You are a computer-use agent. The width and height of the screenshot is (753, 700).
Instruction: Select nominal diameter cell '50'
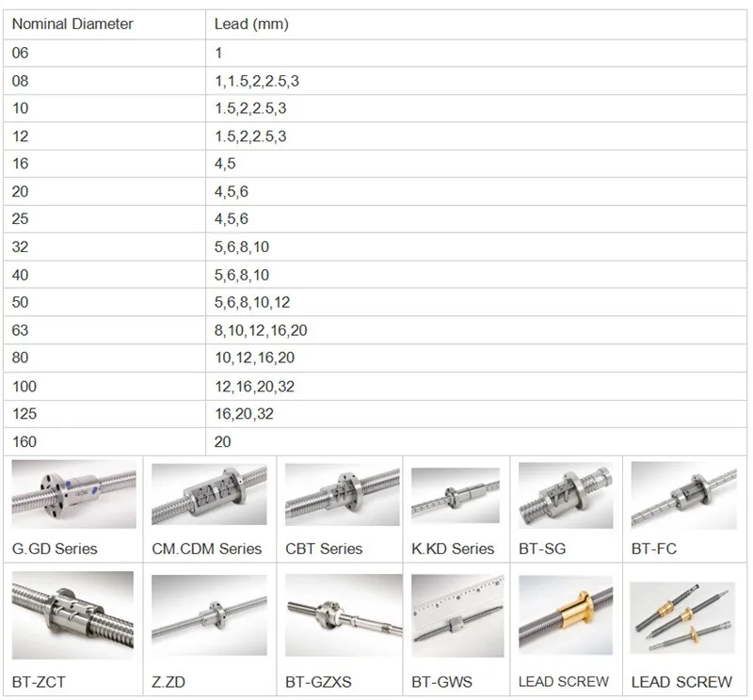click(104, 302)
